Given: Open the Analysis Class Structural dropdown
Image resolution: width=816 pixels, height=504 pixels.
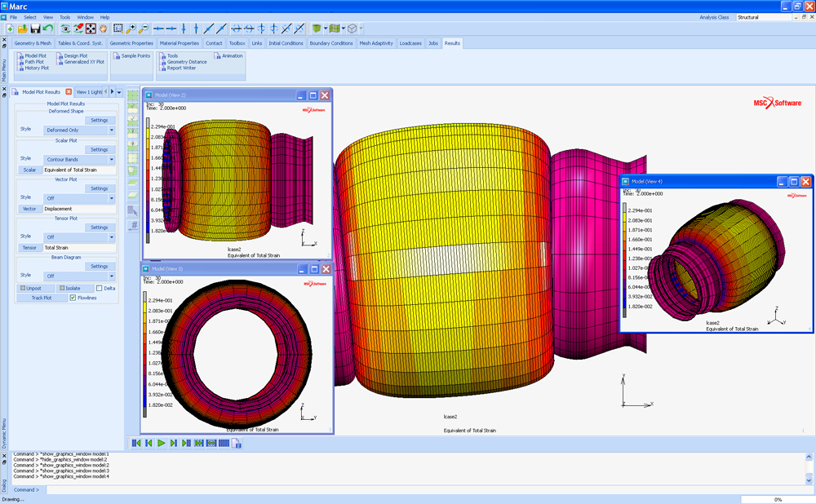Looking at the screenshot, I should tap(764, 17).
